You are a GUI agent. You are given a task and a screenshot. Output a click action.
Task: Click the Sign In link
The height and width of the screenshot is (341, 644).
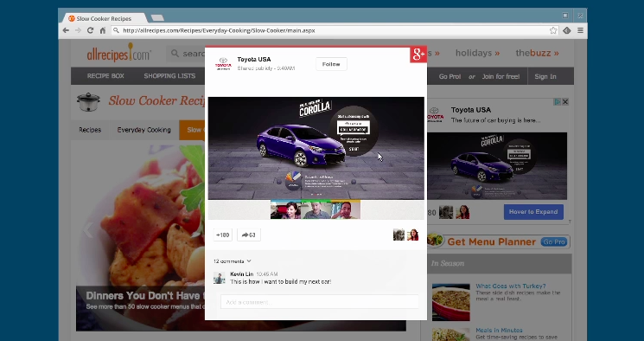pyautogui.click(x=545, y=76)
